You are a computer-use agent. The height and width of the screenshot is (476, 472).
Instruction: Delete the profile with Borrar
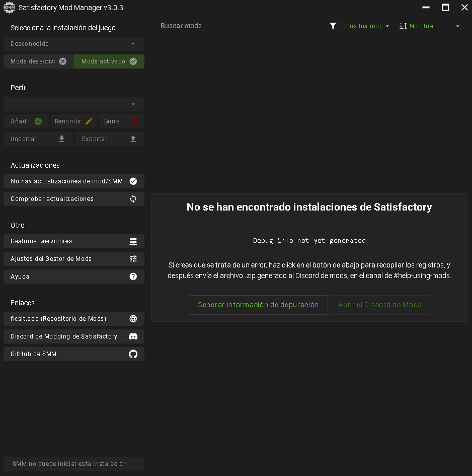(x=121, y=121)
